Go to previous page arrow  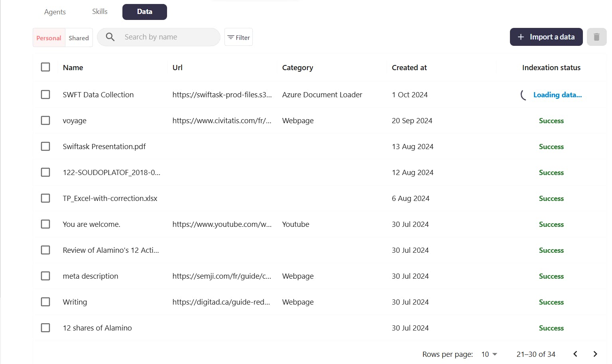[x=575, y=354]
